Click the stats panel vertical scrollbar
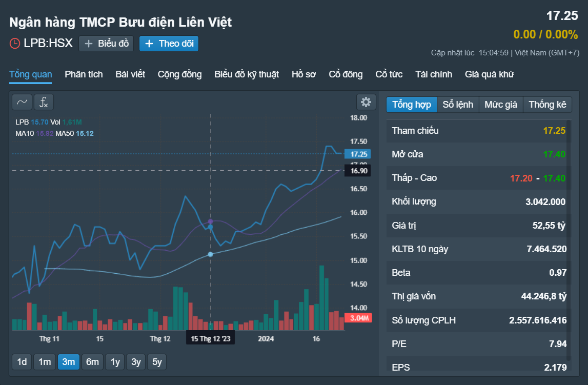This screenshot has height=385, width=588. point(569,240)
